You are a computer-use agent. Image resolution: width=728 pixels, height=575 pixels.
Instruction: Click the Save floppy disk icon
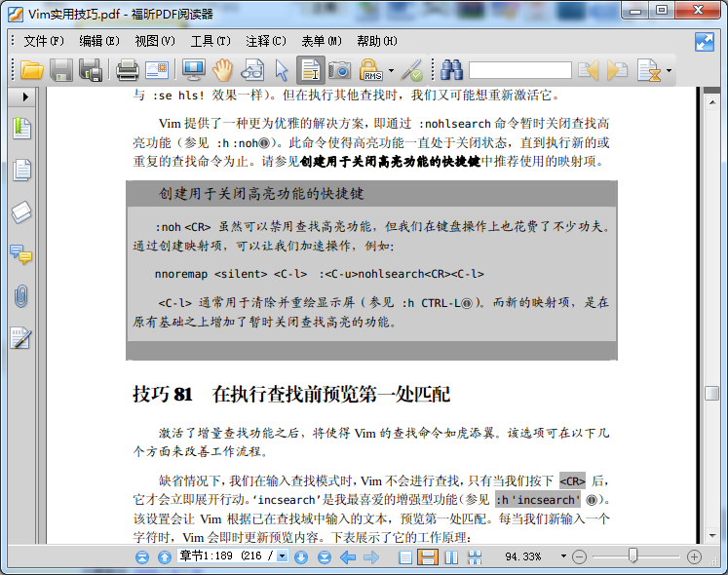tap(61, 70)
